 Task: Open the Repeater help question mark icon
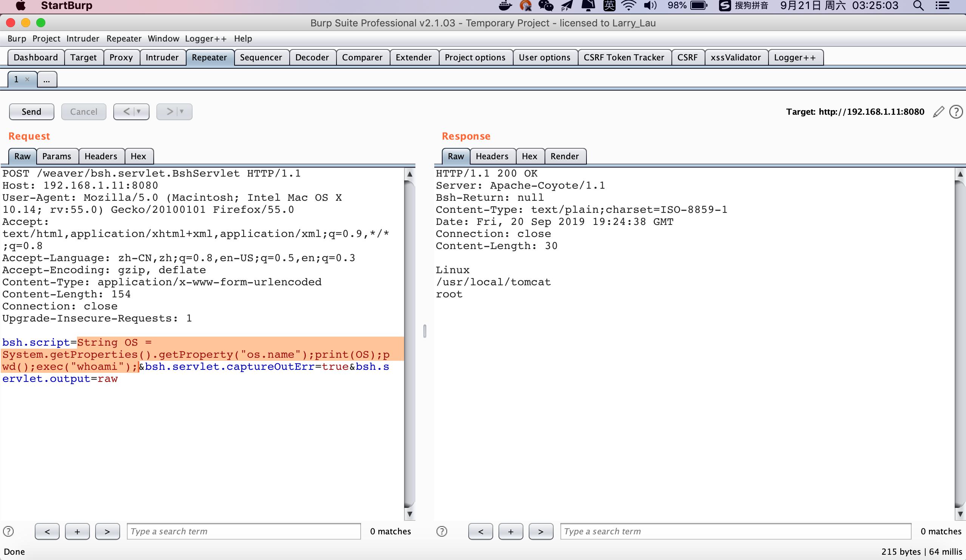[x=956, y=112]
